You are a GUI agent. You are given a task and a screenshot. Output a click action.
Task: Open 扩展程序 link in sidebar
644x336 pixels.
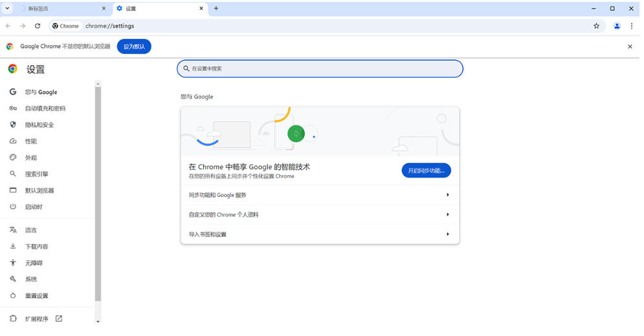tap(37, 319)
